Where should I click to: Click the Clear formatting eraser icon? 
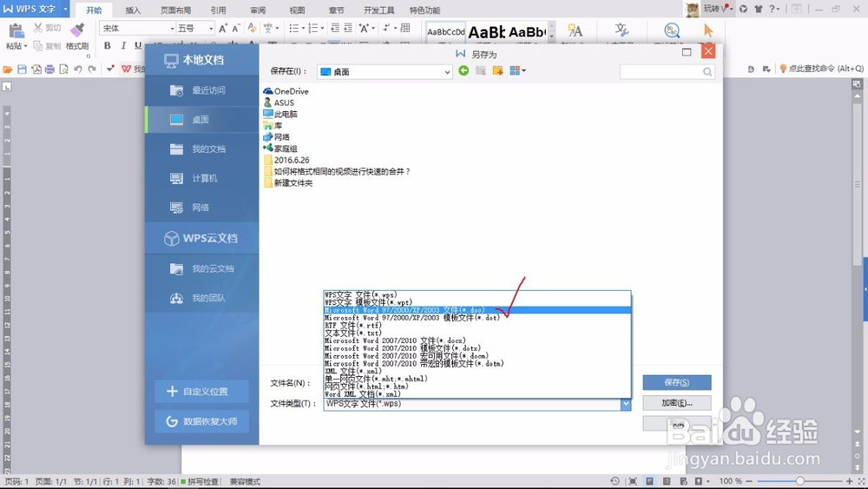coord(252,28)
